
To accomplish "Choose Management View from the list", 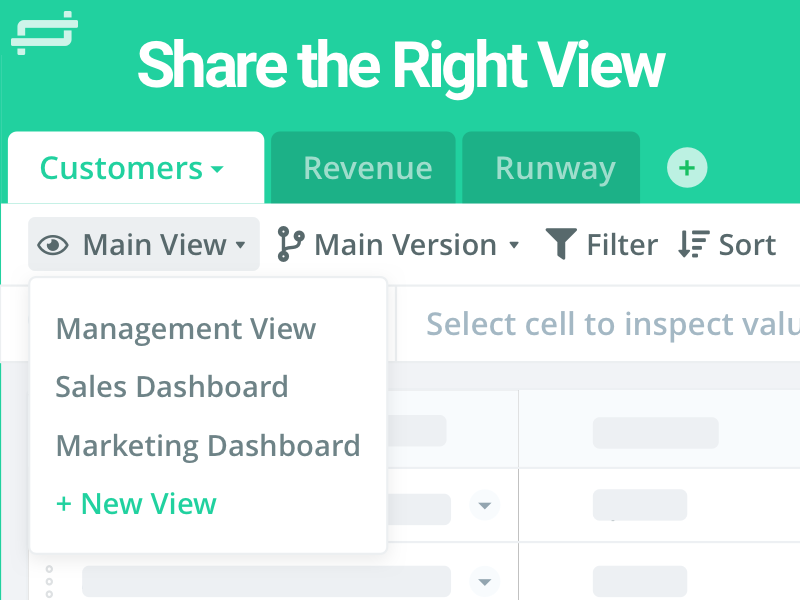I will pos(186,328).
